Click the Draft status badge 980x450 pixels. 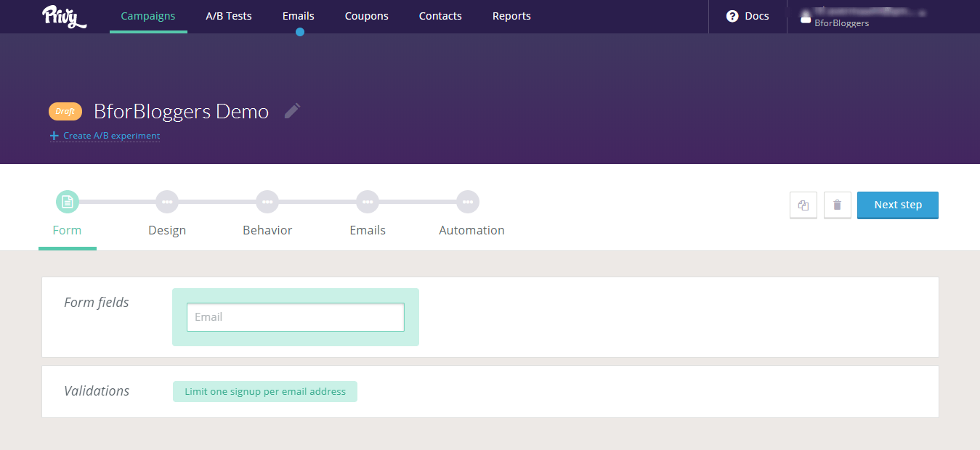(x=65, y=111)
